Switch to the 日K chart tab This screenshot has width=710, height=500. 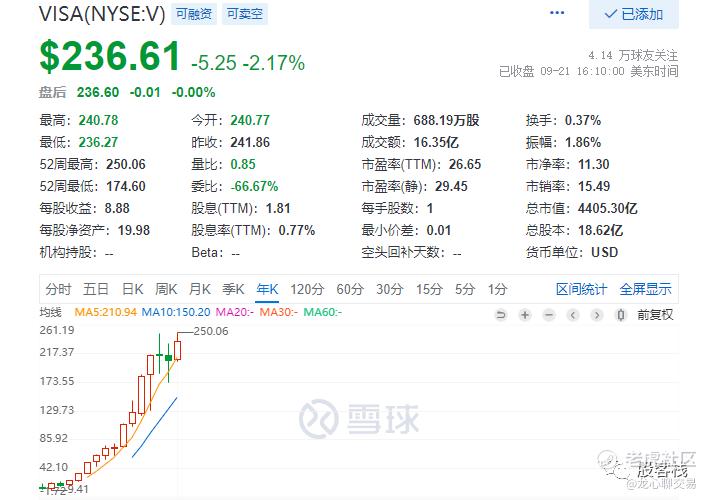click(x=132, y=289)
